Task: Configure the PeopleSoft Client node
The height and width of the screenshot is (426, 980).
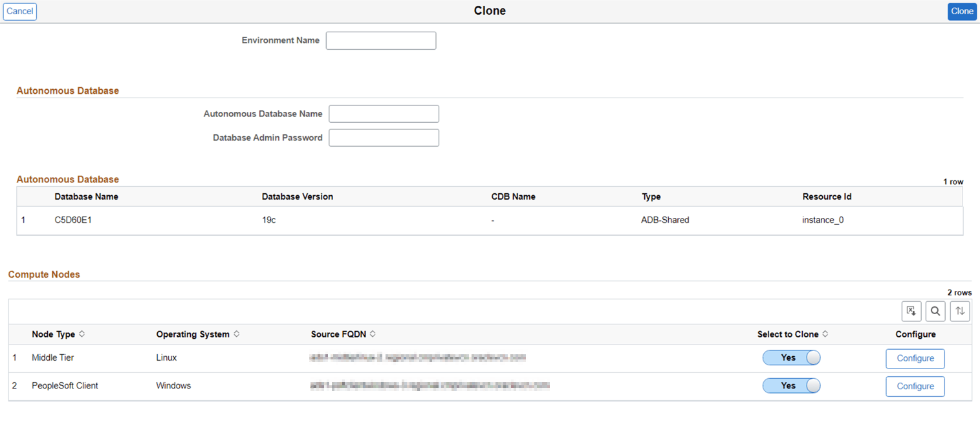Action: click(x=915, y=386)
